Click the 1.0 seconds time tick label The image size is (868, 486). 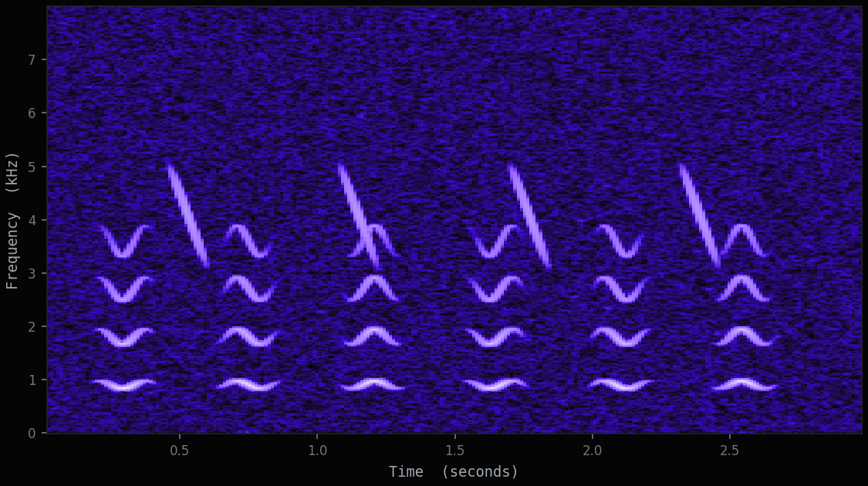click(x=317, y=450)
